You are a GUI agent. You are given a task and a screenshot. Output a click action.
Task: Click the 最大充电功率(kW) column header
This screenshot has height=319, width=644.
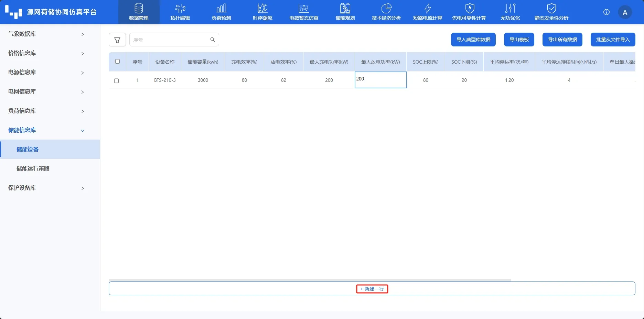[329, 62]
